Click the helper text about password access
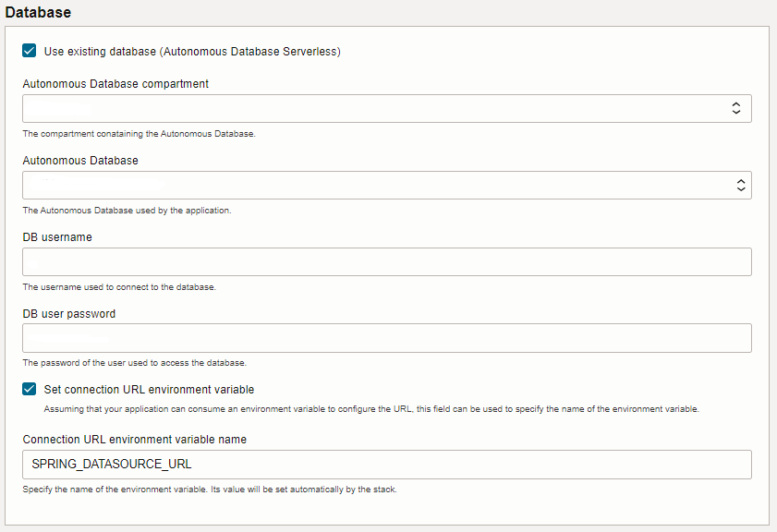Viewport: 777px width, 532px height. [134, 363]
